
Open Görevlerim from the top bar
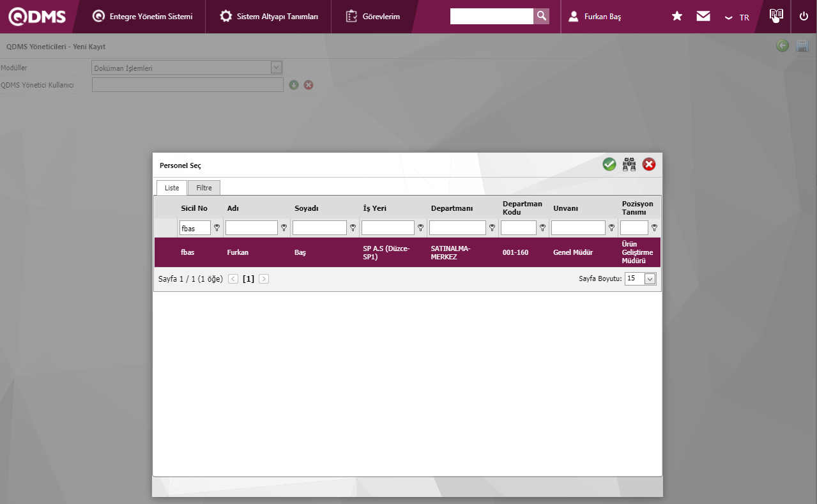click(x=373, y=17)
